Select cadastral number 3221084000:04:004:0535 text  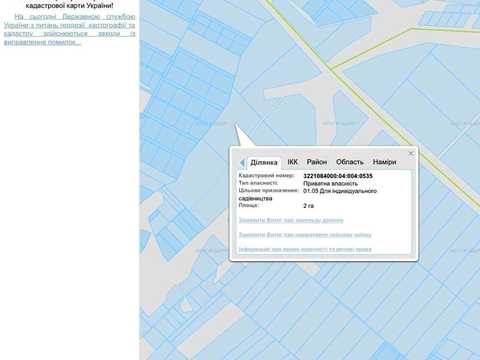coord(338,176)
